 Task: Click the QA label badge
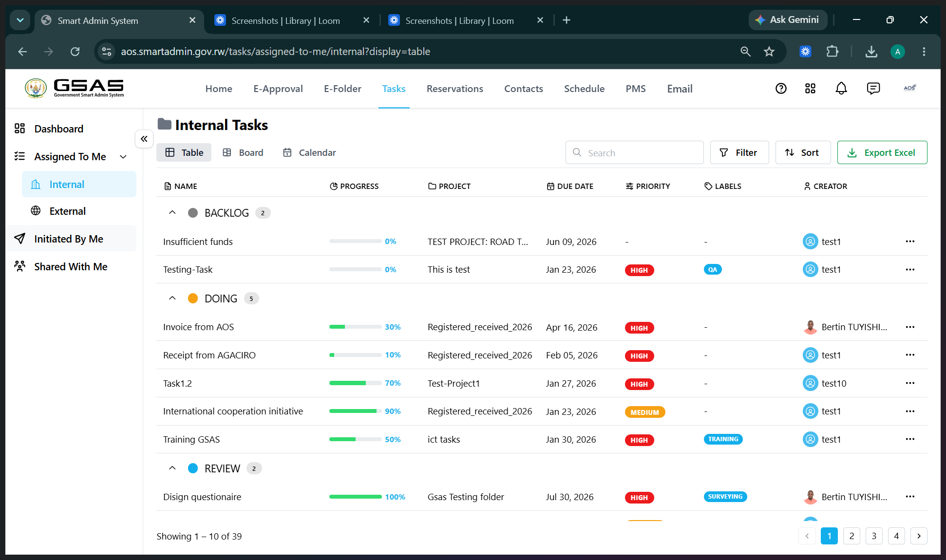click(x=713, y=269)
